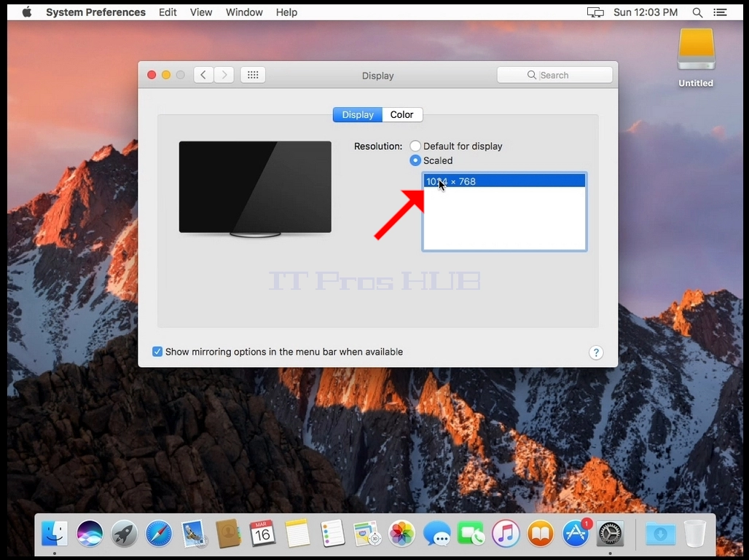The image size is (749, 560).
Task: Open the App Store dock icon
Action: coord(576,533)
